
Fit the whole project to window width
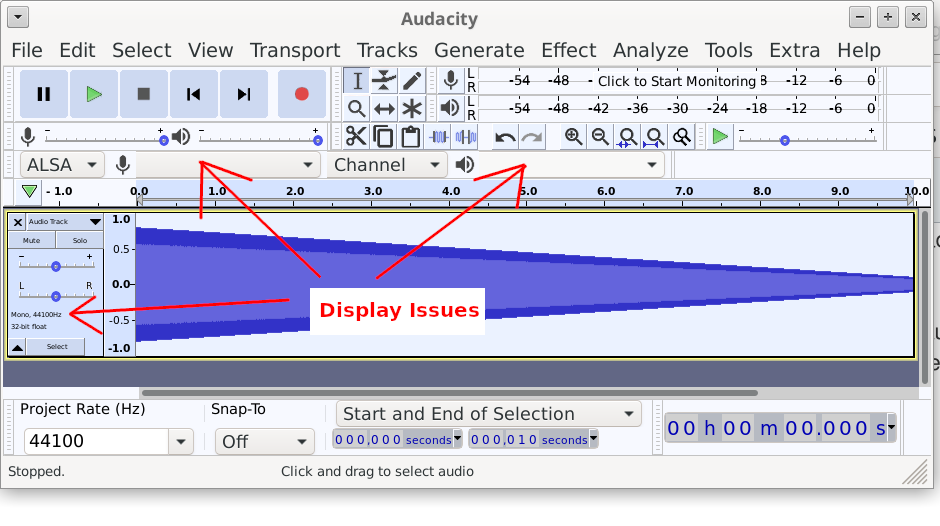(x=655, y=137)
